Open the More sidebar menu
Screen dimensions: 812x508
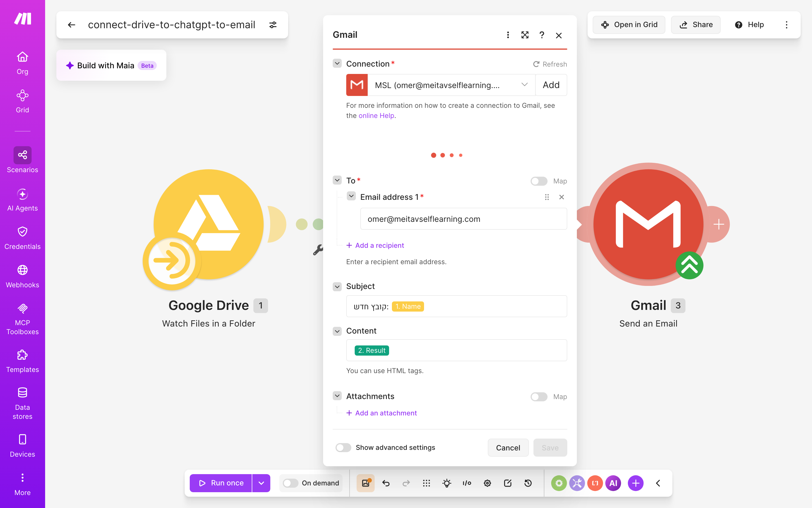click(x=23, y=484)
